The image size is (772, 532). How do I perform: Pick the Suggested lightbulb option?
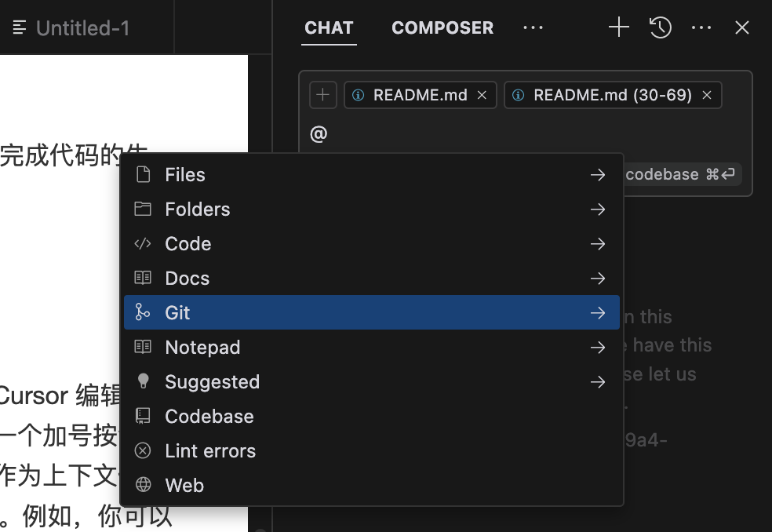coord(372,381)
